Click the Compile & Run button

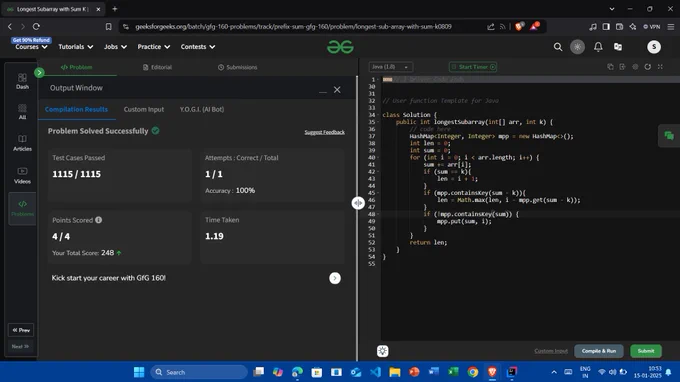tap(598, 351)
